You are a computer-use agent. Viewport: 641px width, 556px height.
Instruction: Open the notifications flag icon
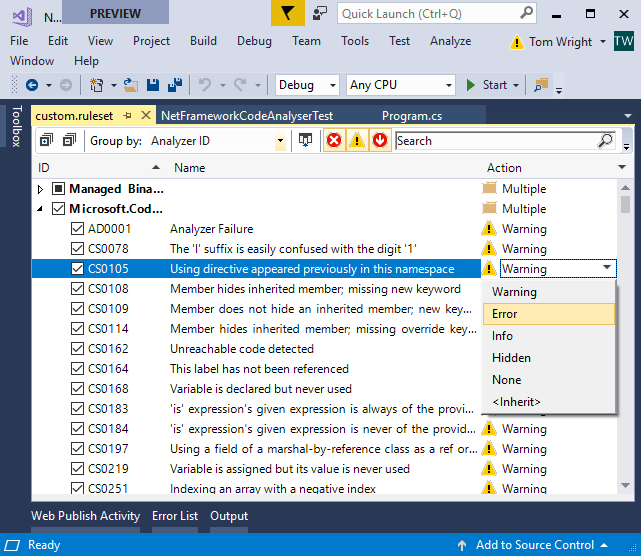click(288, 13)
